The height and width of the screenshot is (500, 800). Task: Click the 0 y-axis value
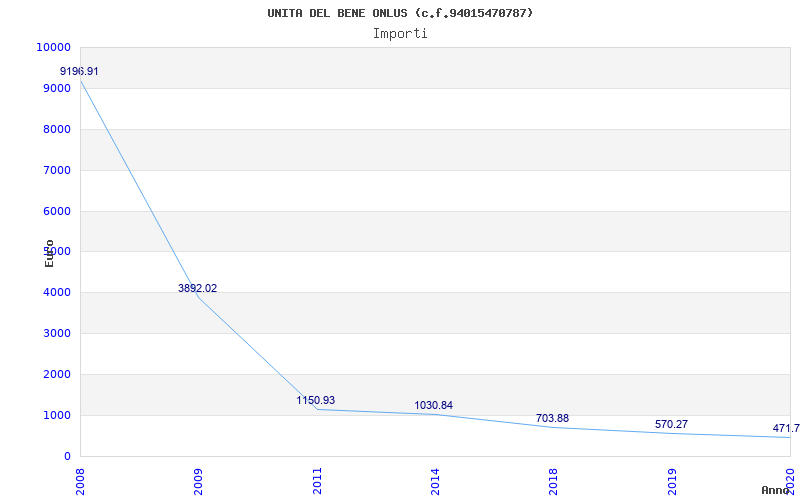coord(67,456)
